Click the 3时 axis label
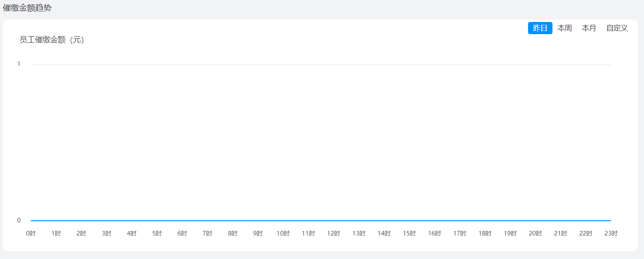The width and height of the screenshot is (644, 259). coord(107,233)
